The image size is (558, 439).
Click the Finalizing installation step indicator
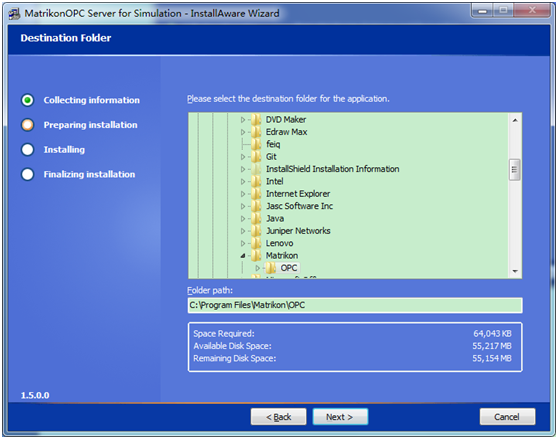[27, 174]
